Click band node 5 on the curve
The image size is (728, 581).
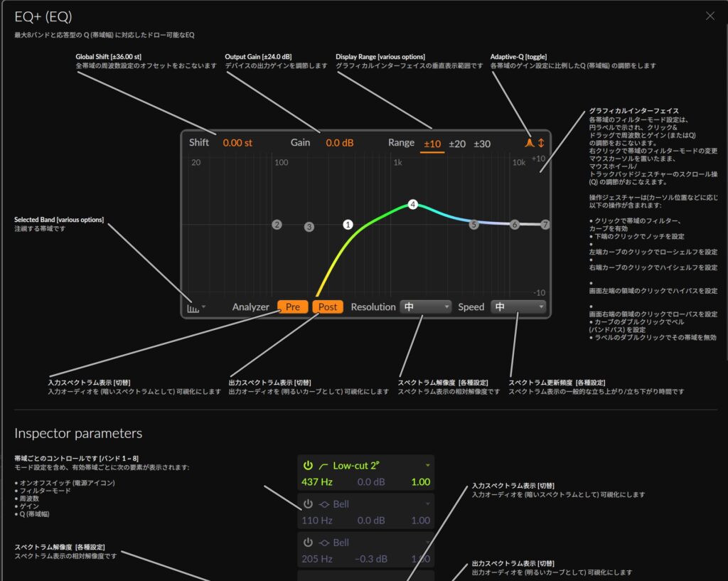474,225
